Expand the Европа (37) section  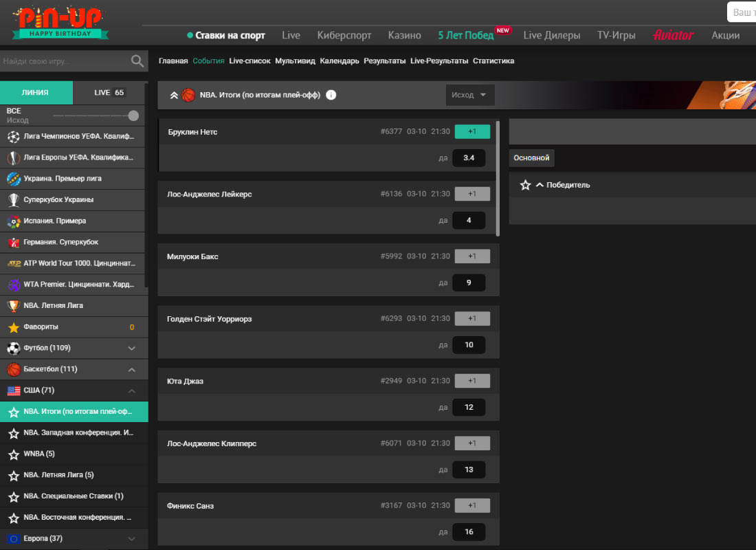coord(131,538)
